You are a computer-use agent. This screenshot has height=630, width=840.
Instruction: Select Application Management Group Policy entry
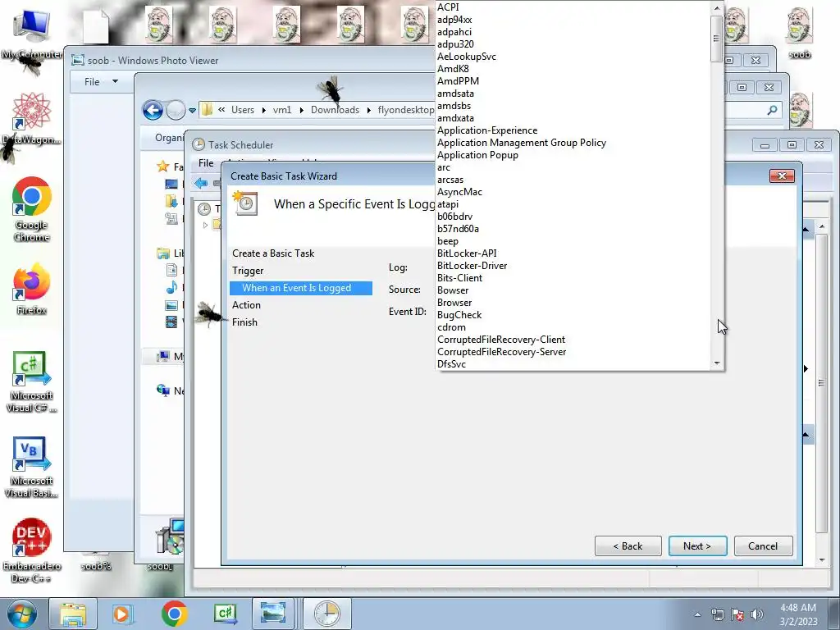(521, 143)
